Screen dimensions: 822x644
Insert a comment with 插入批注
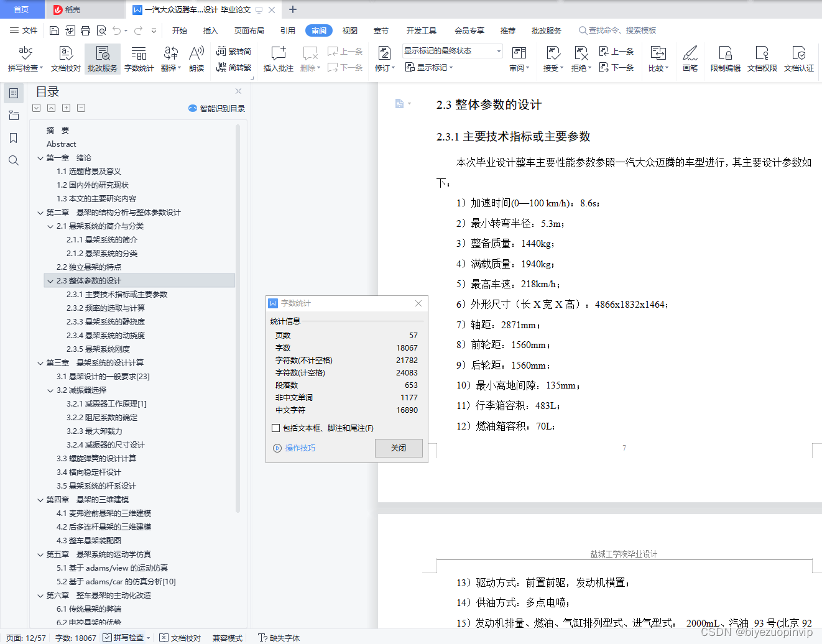point(279,59)
